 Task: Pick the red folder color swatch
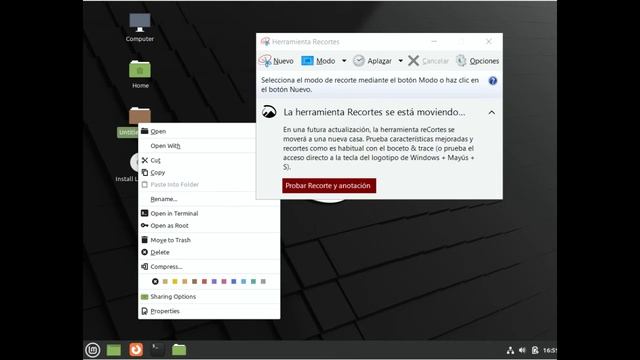coord(204,281)
